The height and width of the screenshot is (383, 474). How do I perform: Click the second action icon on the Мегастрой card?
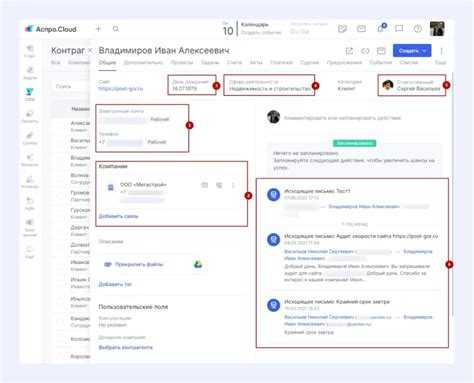pyautogui.click(x=219, y=185)
